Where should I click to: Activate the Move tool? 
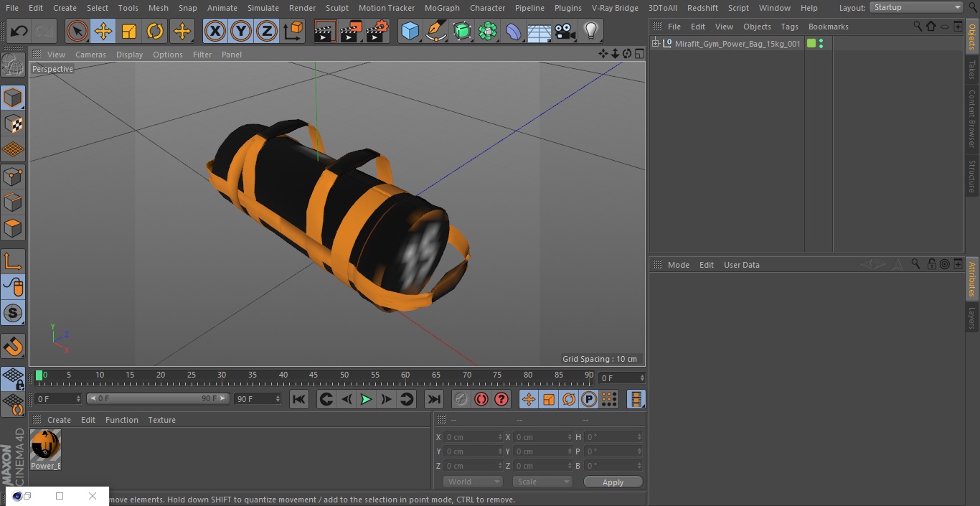[103, 32]
